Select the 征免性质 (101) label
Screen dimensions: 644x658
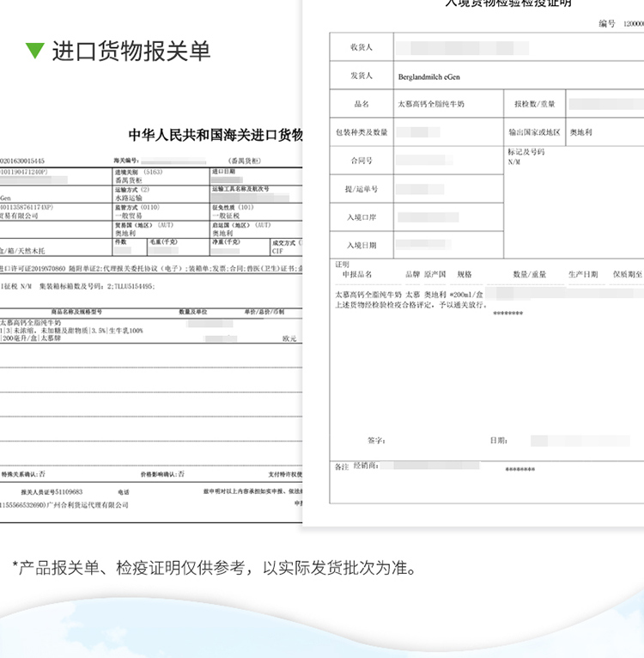235,207
